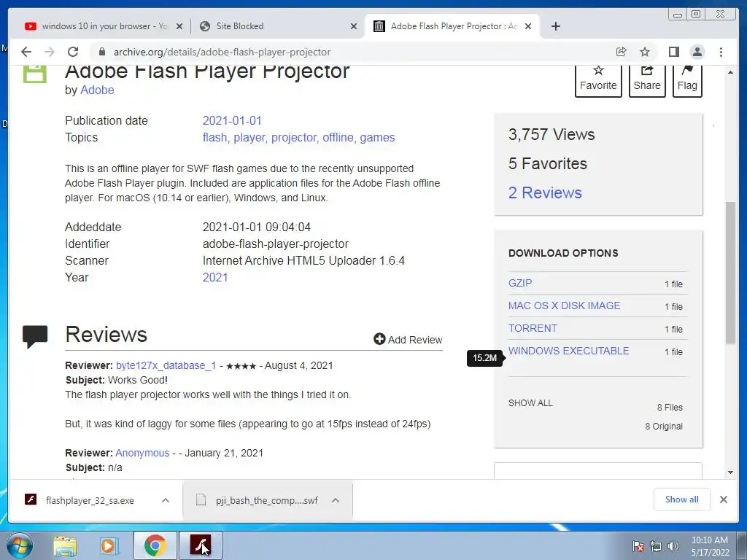Screen dimensions: 747x560
Task: Switch to Chrome in taskbar
Action: point(155,545)
